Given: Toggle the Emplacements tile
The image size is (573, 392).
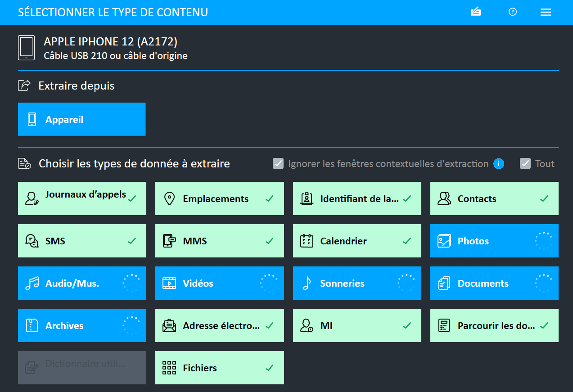Looking at the screenshot, I should 219,198.
